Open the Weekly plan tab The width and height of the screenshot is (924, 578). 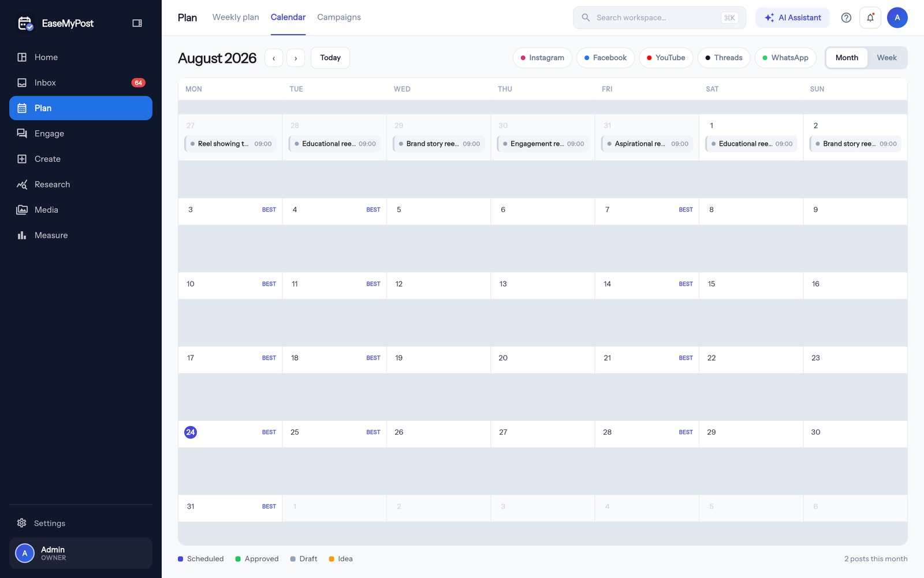[x=236, y=17]
